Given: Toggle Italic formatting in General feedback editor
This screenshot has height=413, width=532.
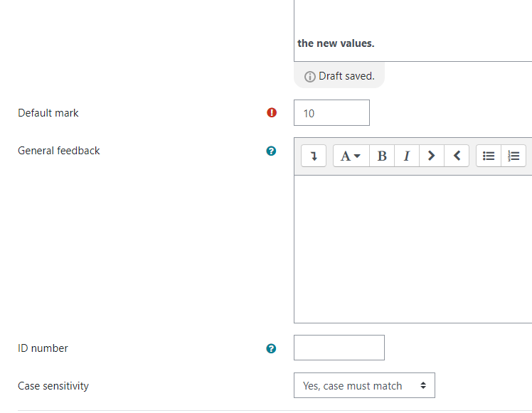Looking at the screenshot, I should (407, 156).
